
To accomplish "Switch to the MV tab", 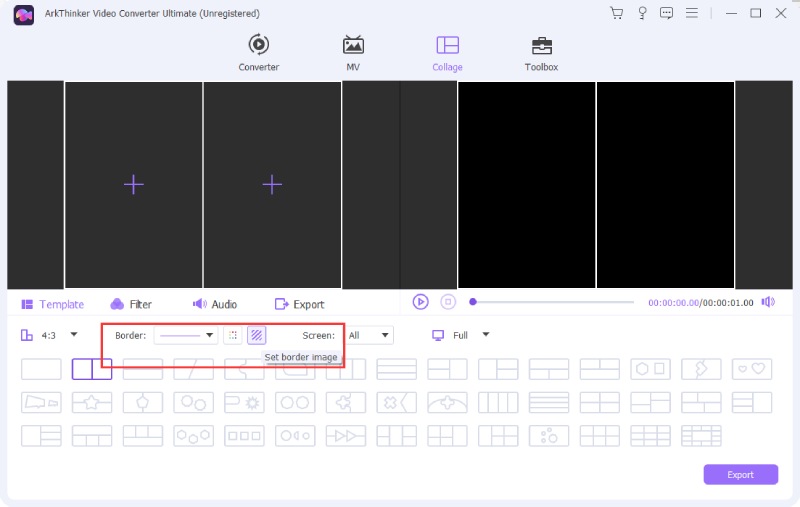I will pos(353,53).
